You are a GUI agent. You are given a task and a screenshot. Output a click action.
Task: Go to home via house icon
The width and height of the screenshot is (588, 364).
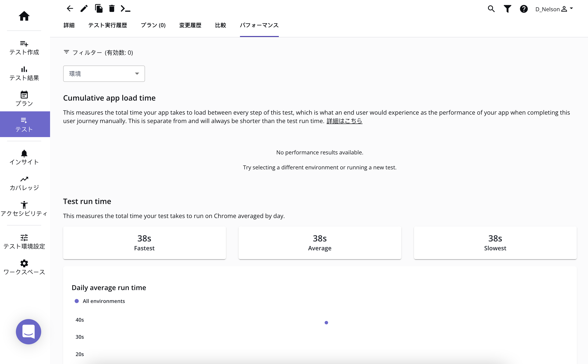pos(24,16)
